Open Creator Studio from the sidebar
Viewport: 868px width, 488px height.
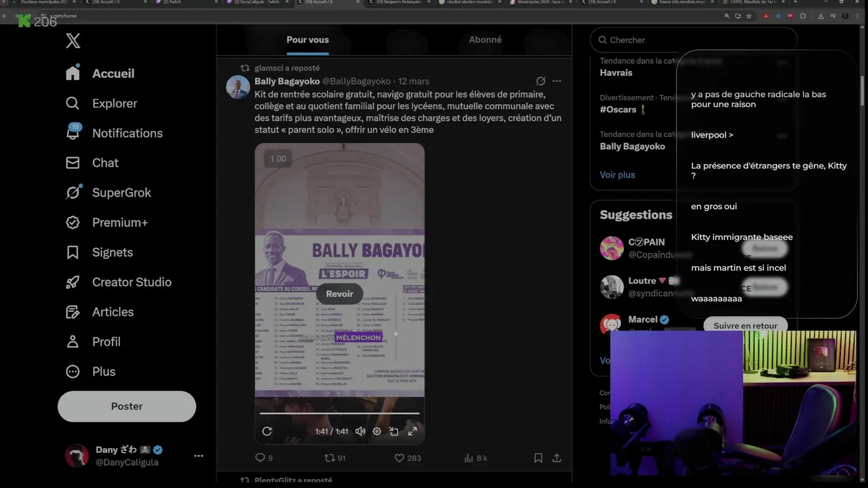(x=118, y=282)
